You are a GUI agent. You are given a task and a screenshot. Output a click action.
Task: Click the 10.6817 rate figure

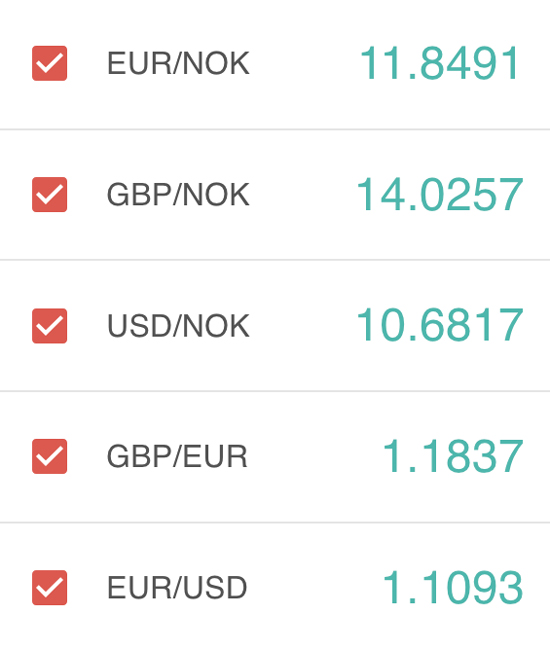click(x=440, y=325)
